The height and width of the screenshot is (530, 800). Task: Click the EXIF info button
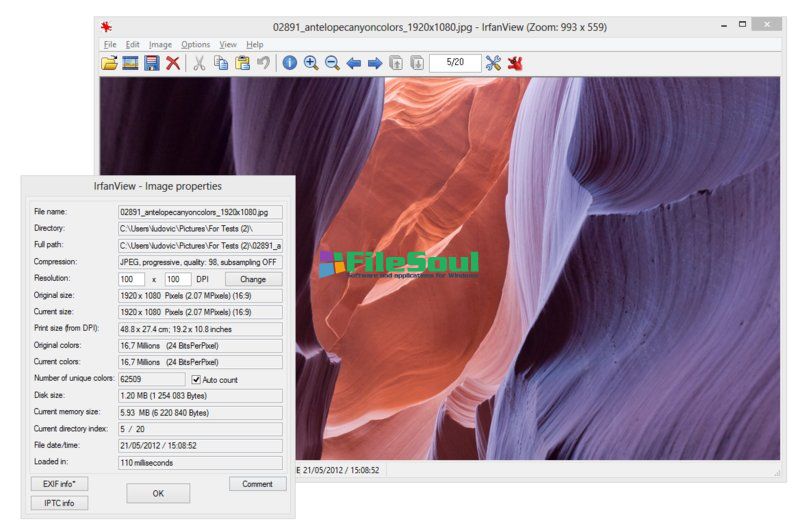point(59,484)
